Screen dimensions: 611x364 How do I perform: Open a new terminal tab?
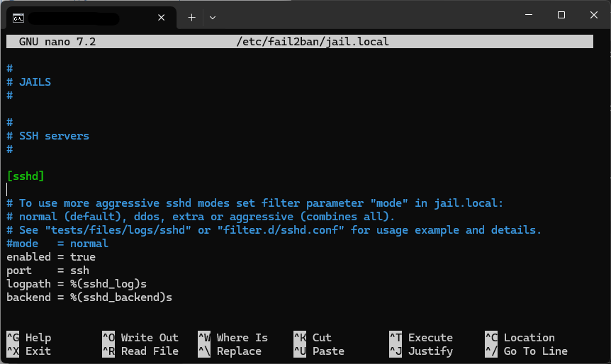pyautogui.click(x=191, y=16)
